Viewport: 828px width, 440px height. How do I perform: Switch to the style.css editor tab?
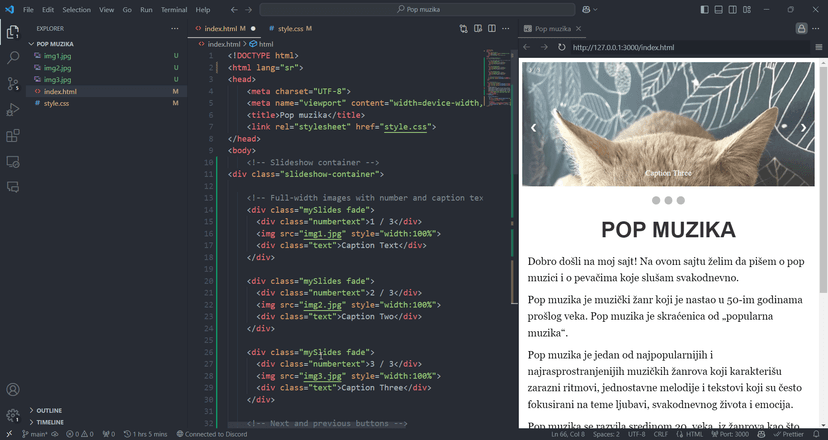point(291,29)
